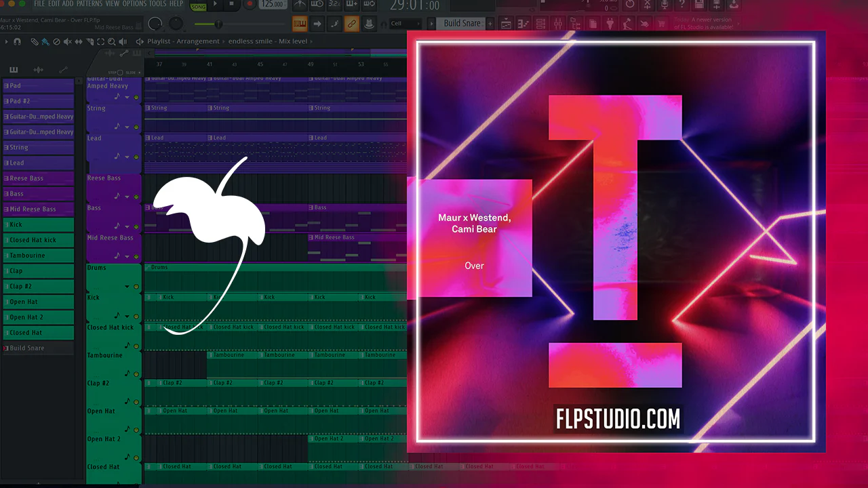This screenshot has height=488, width=868.
Task: Select the playlist Playback speaker tool
Action: (123, 41)
